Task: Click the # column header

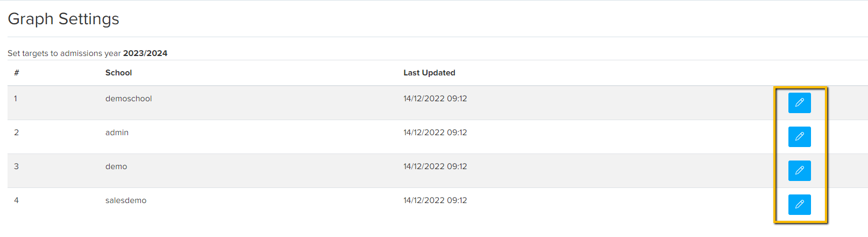Action: 17,73
